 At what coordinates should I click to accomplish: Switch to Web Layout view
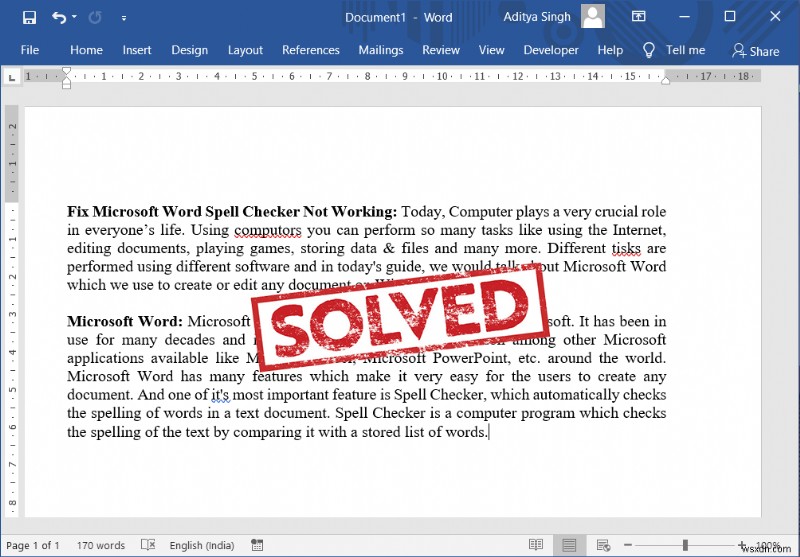pos(603,545)
